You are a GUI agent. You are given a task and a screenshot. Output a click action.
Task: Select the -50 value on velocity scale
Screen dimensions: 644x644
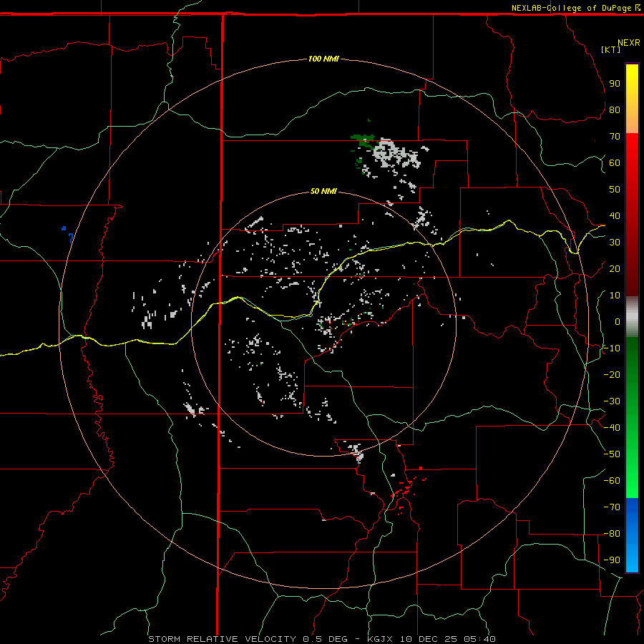612,454
